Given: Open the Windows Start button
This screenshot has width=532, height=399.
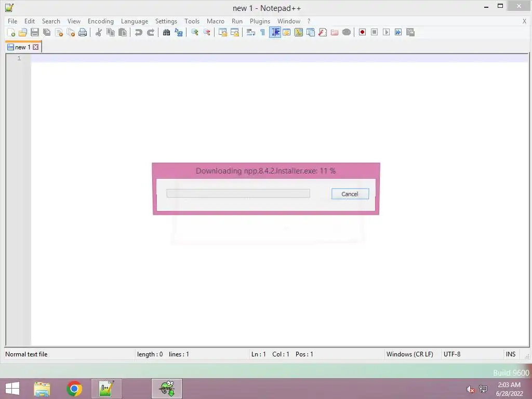Looking at the screenshot, I should click(x=12, y=389).
